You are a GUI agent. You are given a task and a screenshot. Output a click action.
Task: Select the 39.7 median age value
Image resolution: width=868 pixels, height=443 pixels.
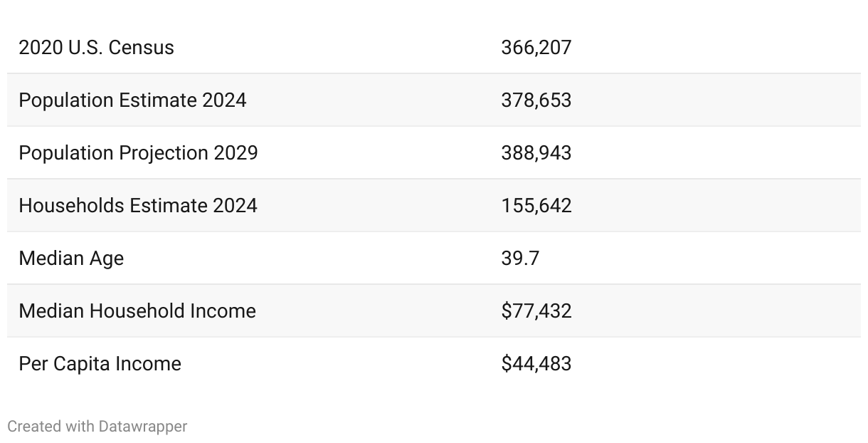(520, 259)
